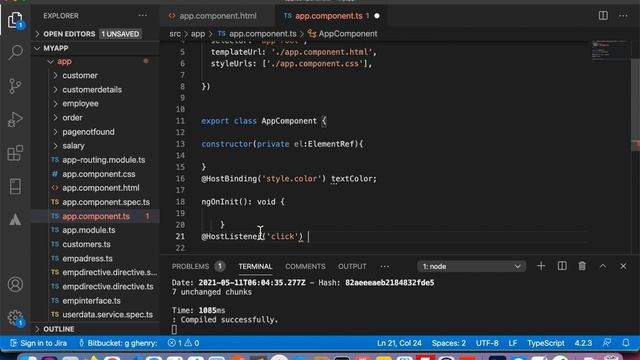
Task: Open the Accounts menu icon
Action: coord(15,284)
